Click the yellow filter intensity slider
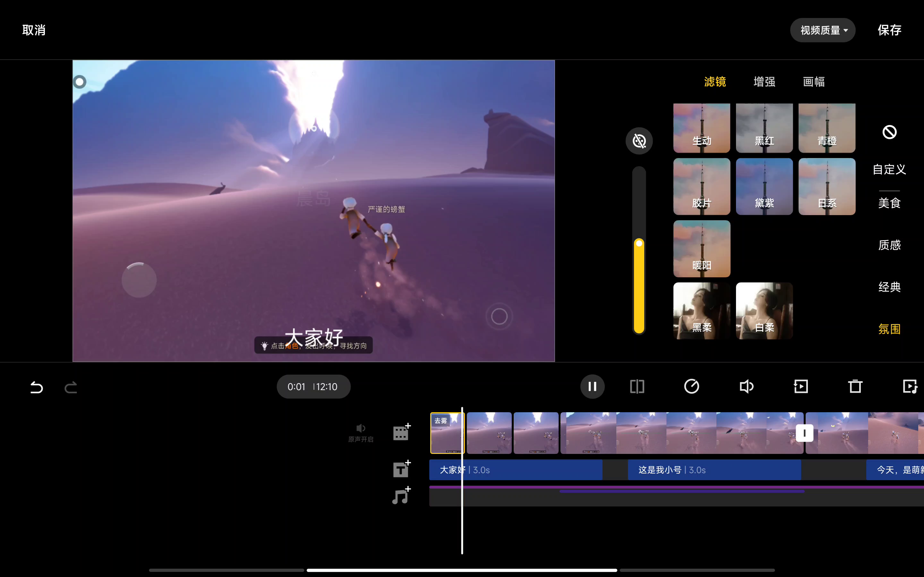 (x=639, y=286)
